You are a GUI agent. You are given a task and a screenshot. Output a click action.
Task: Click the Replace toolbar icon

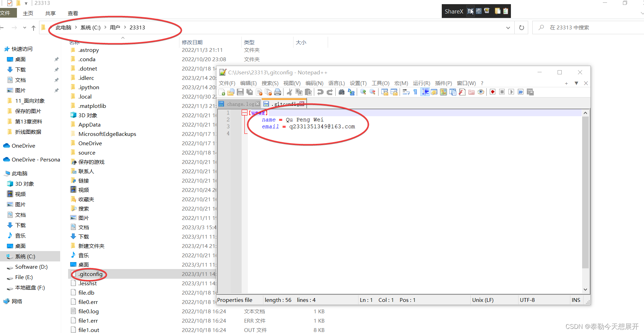click(351, 92)
